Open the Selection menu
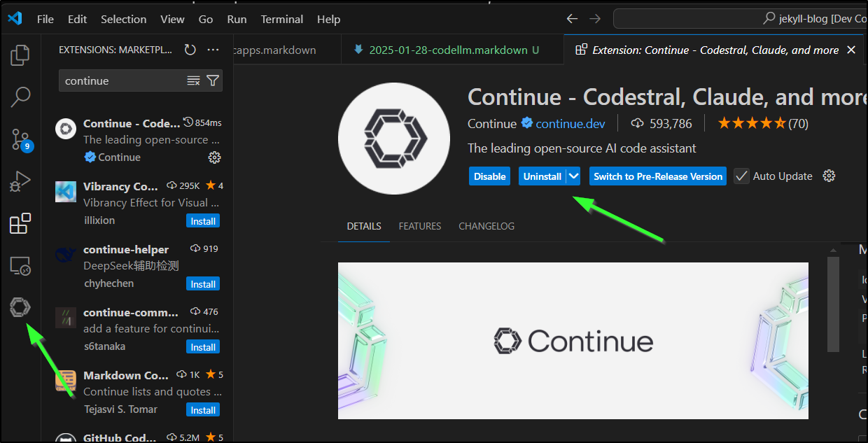This screenshot has width=868, height=443. pos(123,19)
